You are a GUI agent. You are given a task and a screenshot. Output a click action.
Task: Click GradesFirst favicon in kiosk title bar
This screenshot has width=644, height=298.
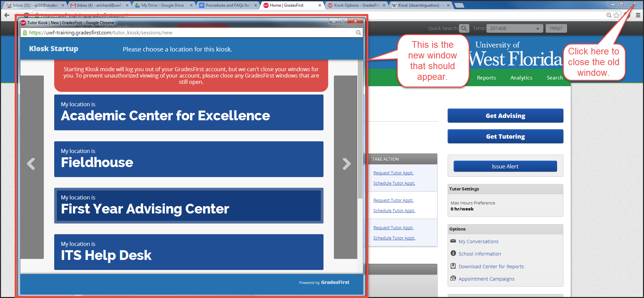tap(23, 23)
